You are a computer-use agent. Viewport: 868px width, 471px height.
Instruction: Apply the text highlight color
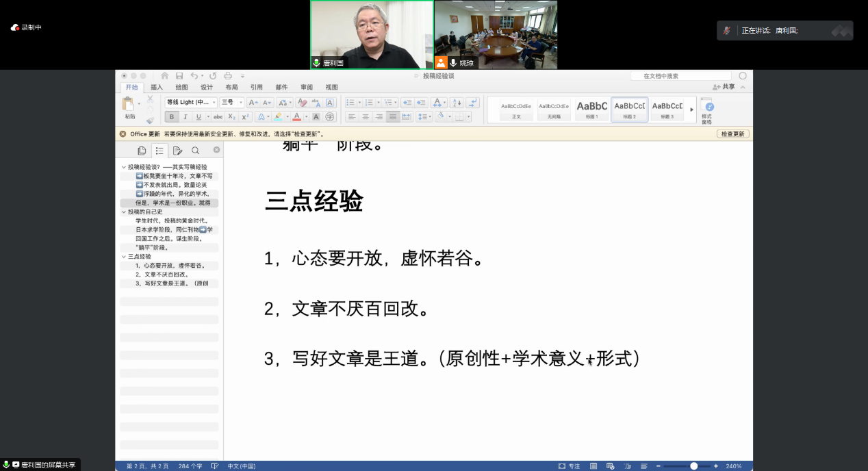pos(278,117)
